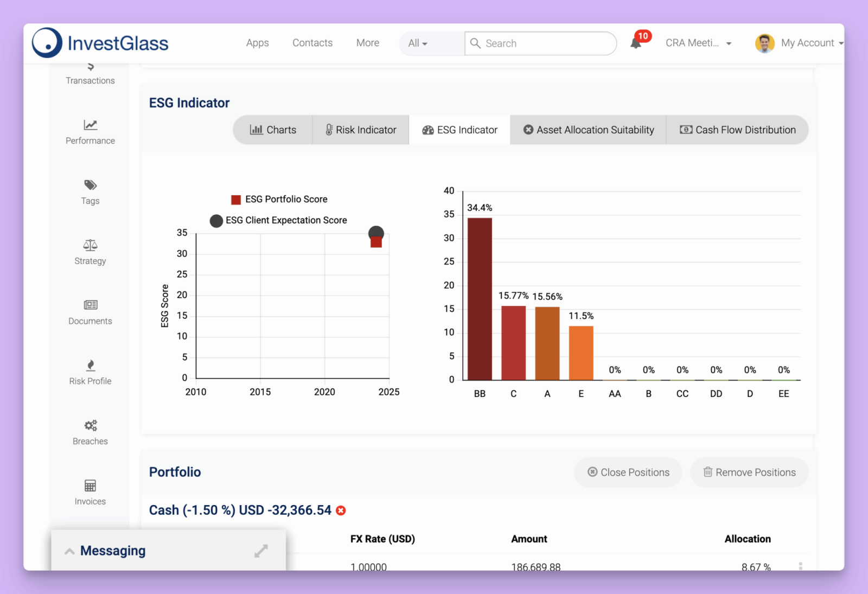The image size is (868, 594).
Task: Open Invoices from the sidebar
Action: click(90, 486)
